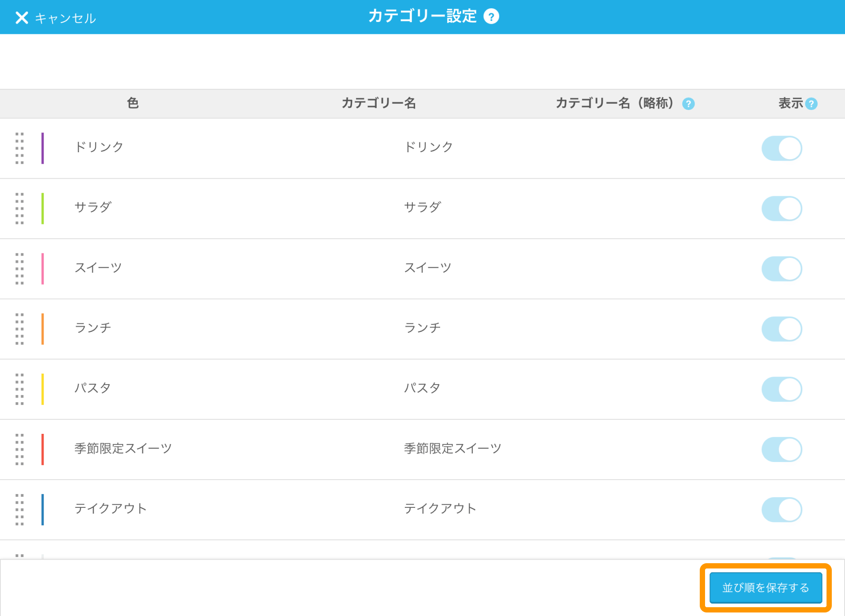Select purple color bar of ドリンク
The height and width of the screenshot is (616, 845).
click(x=43, y=148)
